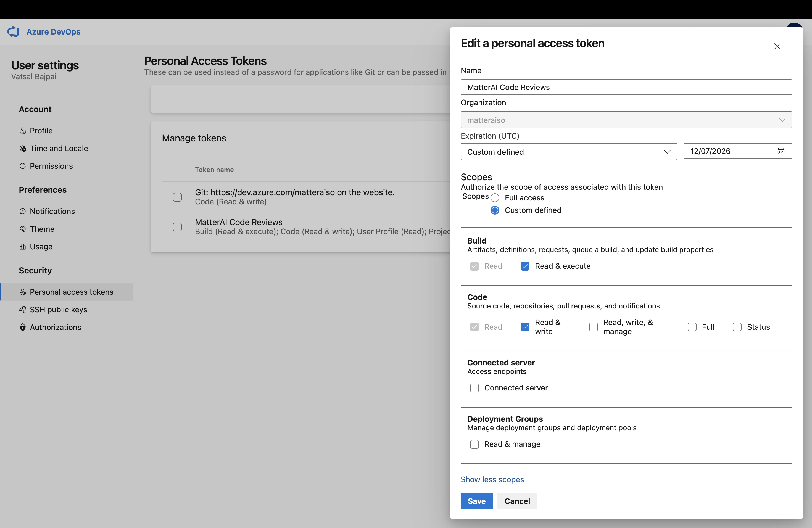Select Time and Locale settings
The image size is (812, 528).
pos(59,148)
